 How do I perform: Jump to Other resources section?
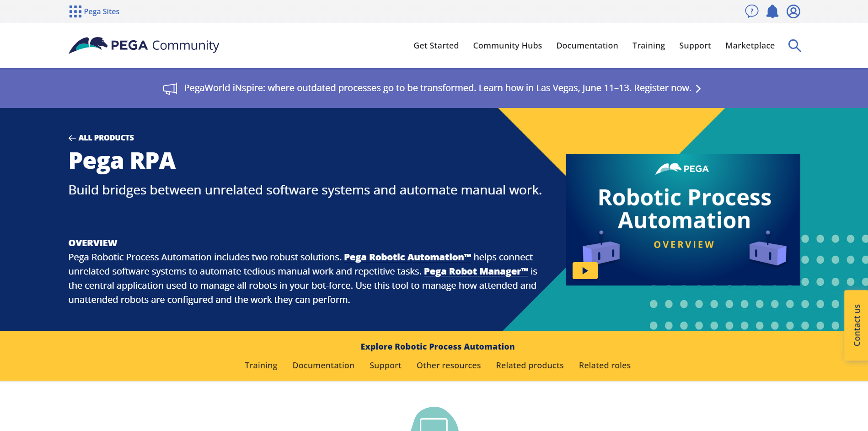tap(449, 366)
